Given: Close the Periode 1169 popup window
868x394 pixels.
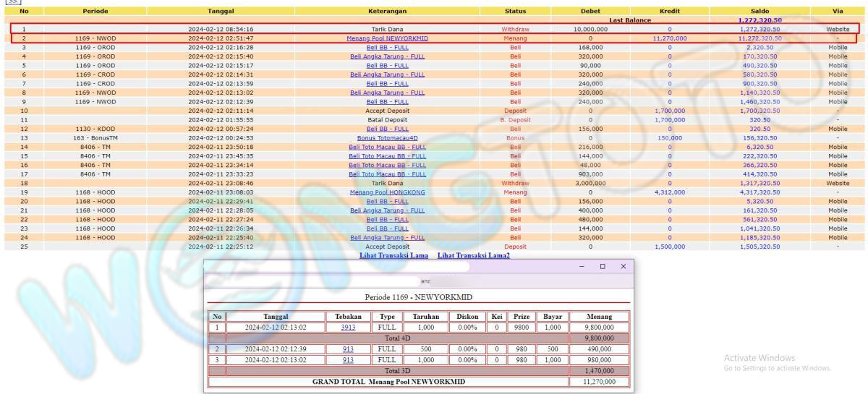Looking at the screenshot, I should (x=623, y=267).
